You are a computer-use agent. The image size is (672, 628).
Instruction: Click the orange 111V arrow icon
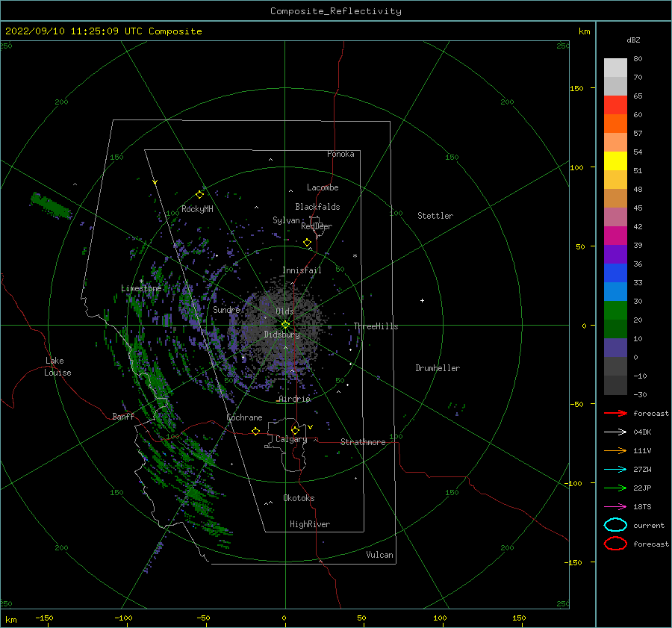[x=615, y=450]
